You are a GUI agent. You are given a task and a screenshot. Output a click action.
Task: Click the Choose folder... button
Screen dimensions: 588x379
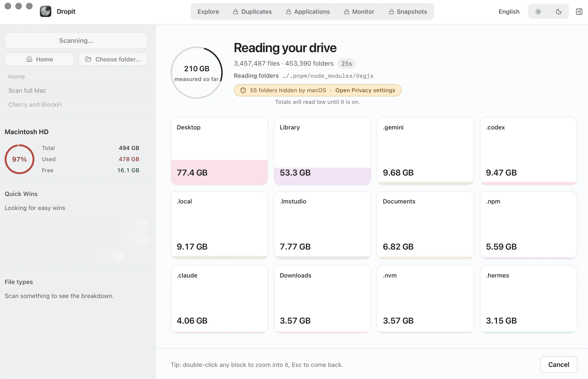[x=113, y=59]
